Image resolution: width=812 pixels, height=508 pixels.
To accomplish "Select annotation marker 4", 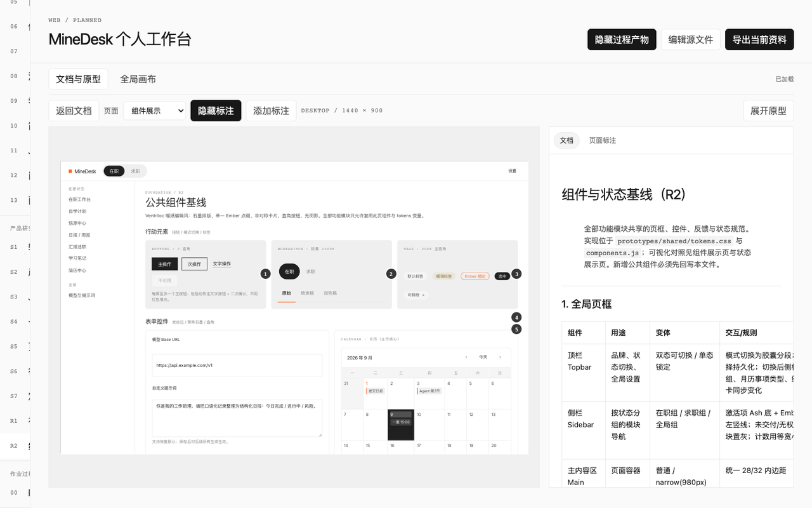I will point(517,317).
